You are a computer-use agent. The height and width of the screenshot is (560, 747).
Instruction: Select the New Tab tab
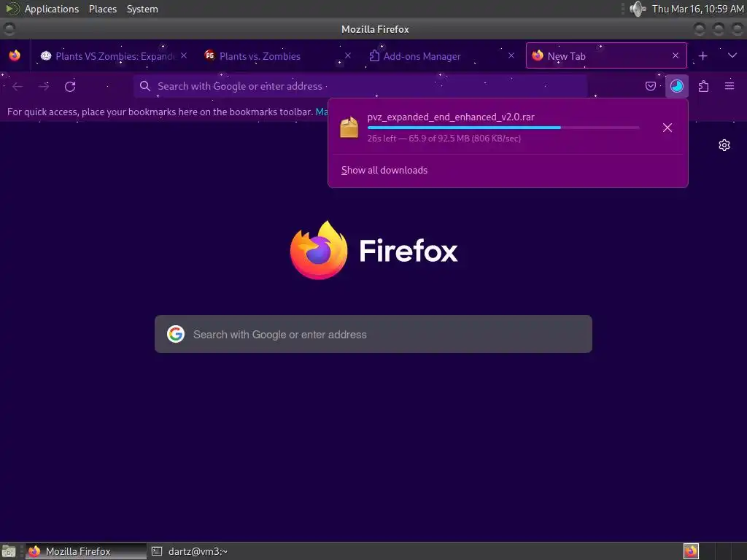tap(606, 55)
